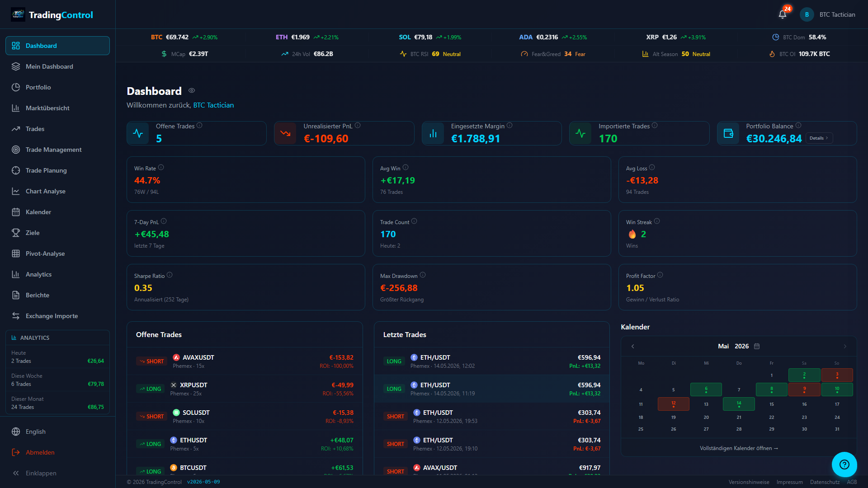Open Trade Planung
This screenshot has height=488, width=868.
point(57,170)
